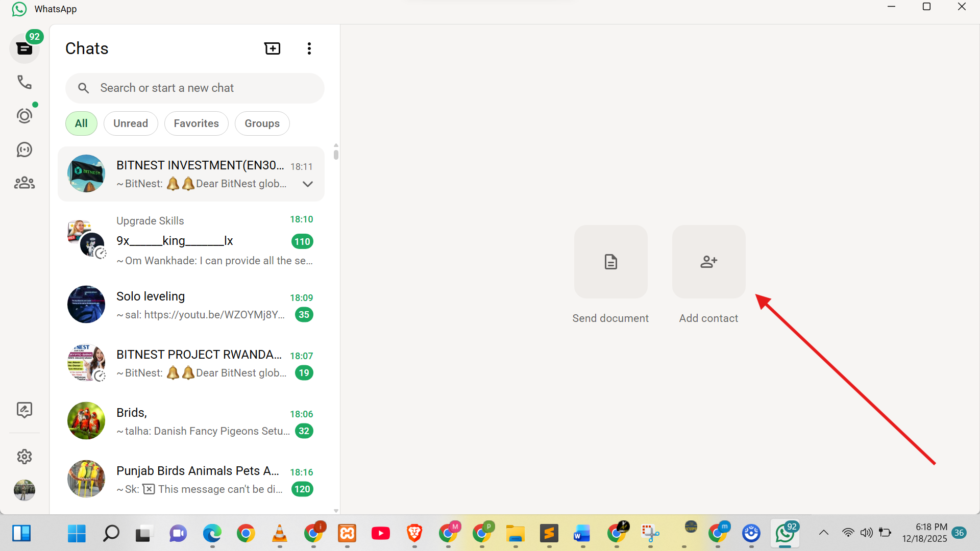This screenshot has width=980, height=551.
Task: Select the Chats icon showing 92 unread
Action: point(24,48)
